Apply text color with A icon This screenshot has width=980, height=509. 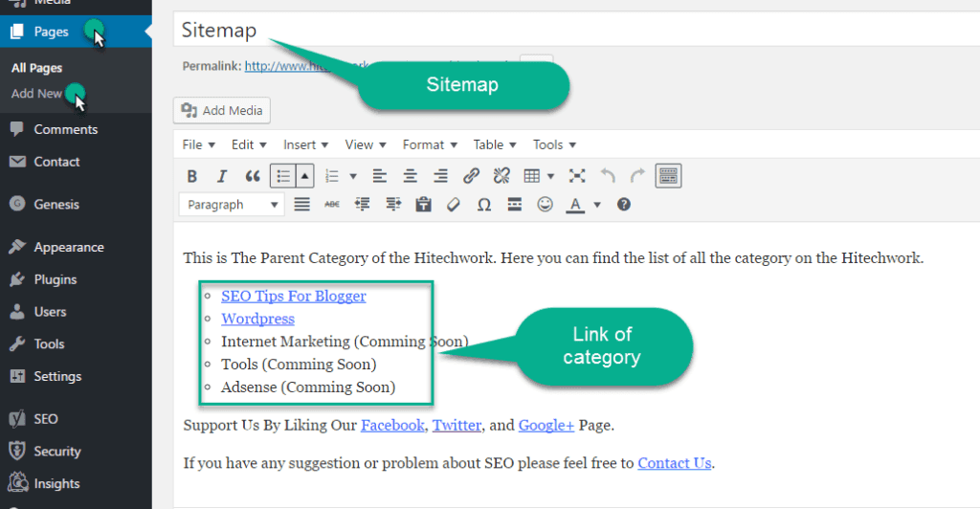point(575,204)
